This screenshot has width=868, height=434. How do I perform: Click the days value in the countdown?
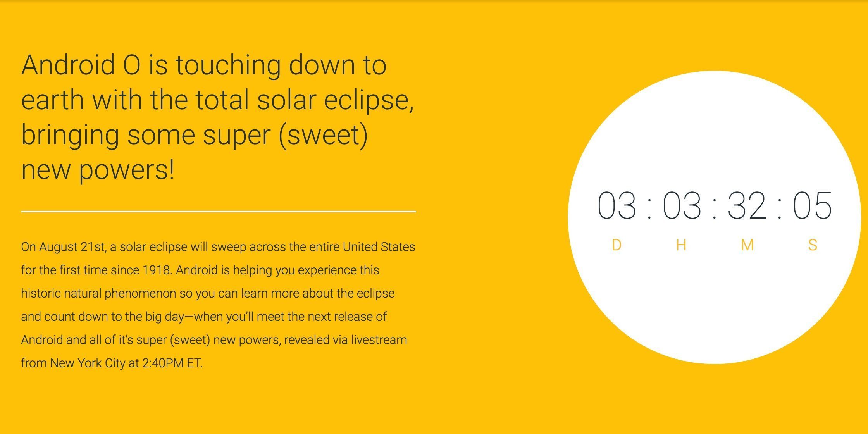617,206
